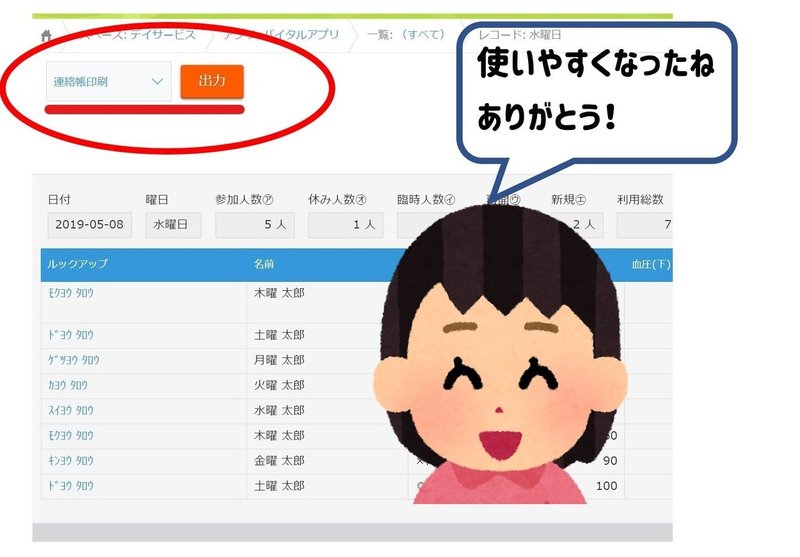800x557 pixels.
Task: Open lookup link ｽｲﾖｳ ﾀﾛｳ
Action: (x=71, y=410)
